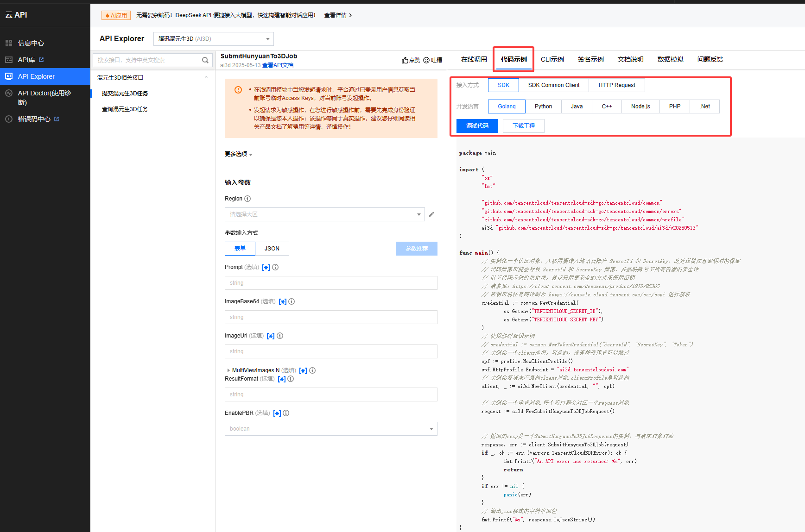Click the API库 sidebar icon
The width and height of the screenshot is (805, 532).
point(9,60)
